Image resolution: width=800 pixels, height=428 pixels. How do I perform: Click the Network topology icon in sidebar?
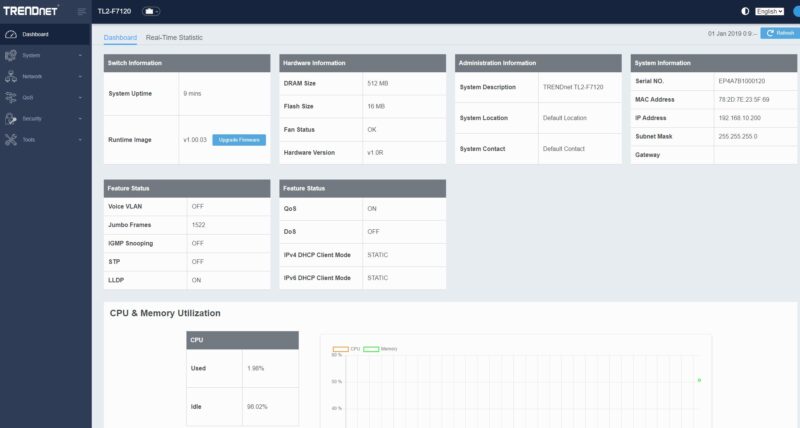tap(11, 77)
